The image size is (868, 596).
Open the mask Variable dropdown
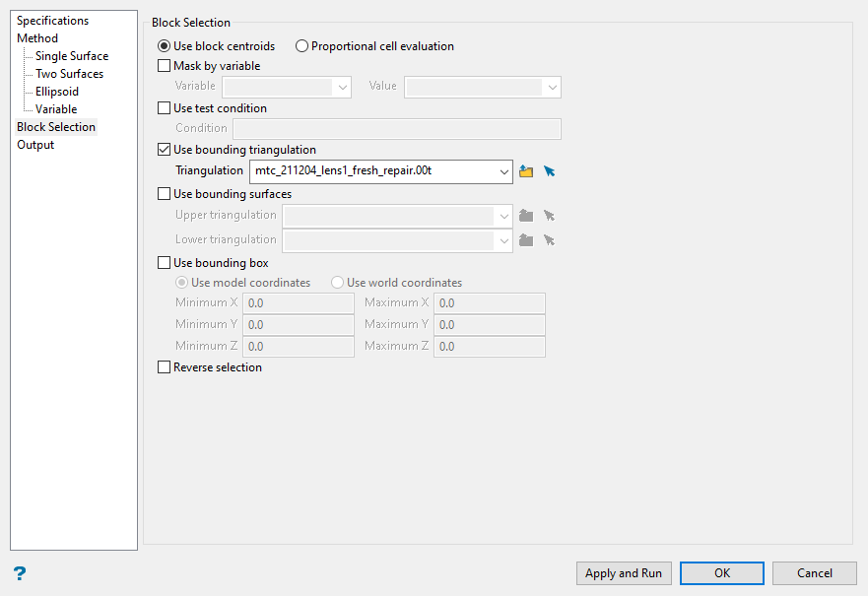pyautogui.click(x=343, y=87)
